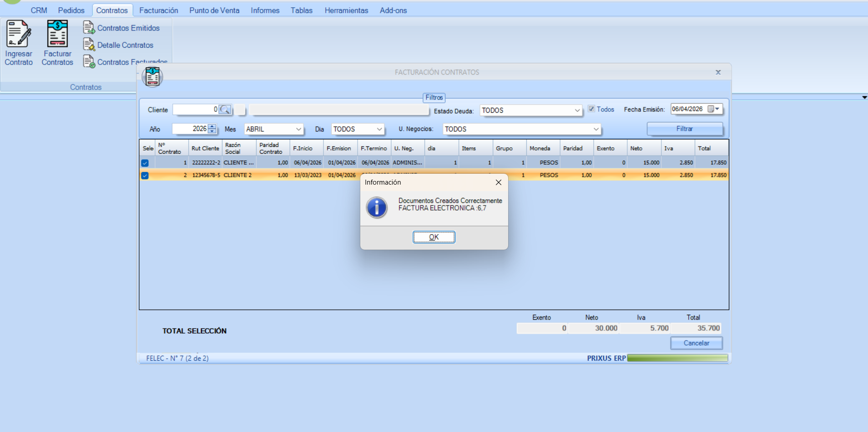This screenshot has width=868, height=432.
Task: Toggle the Todos checkbox
Action: 591,109
